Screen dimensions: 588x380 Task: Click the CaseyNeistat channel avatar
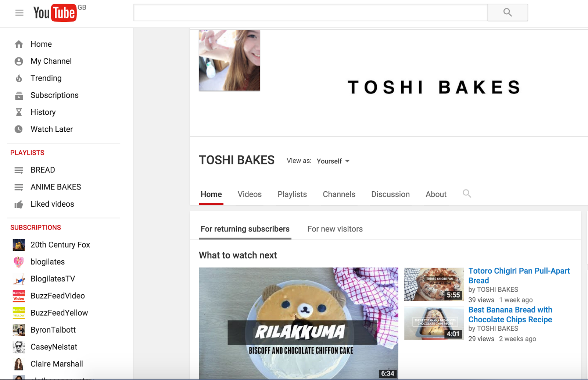point(19,347)
